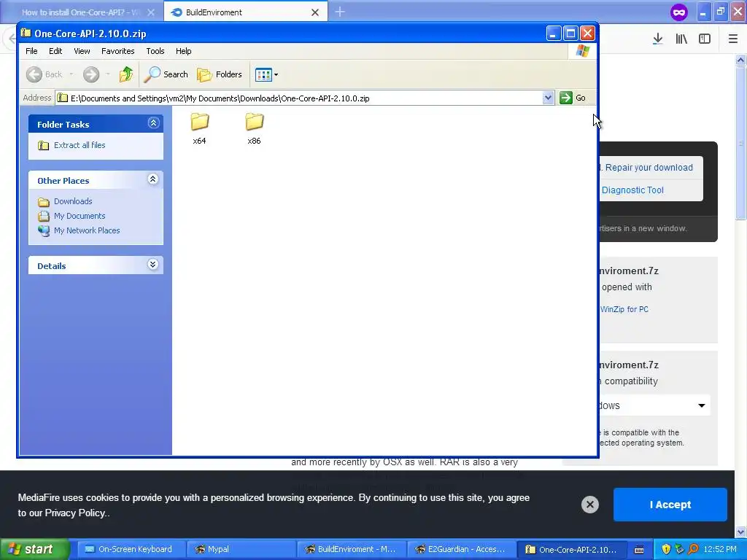The image size is (747, 560).
Task: Open the File menu
Action: click(x=31, y=51)
